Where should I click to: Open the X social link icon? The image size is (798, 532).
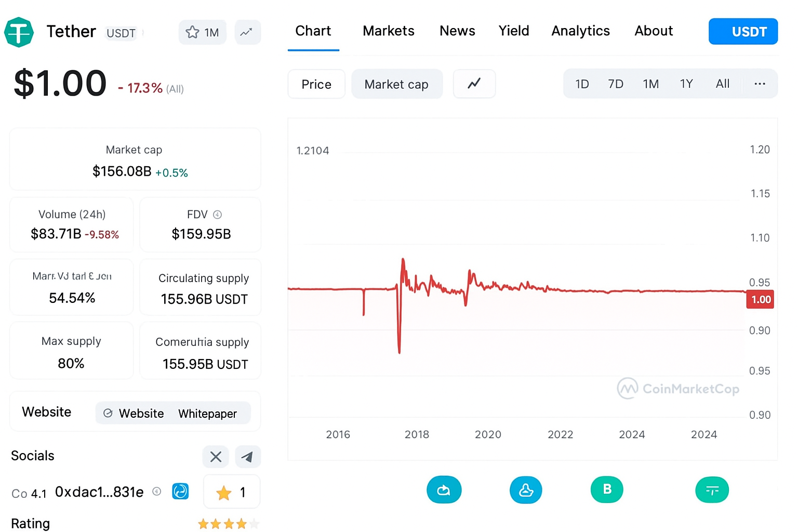(x=216, y=457)
